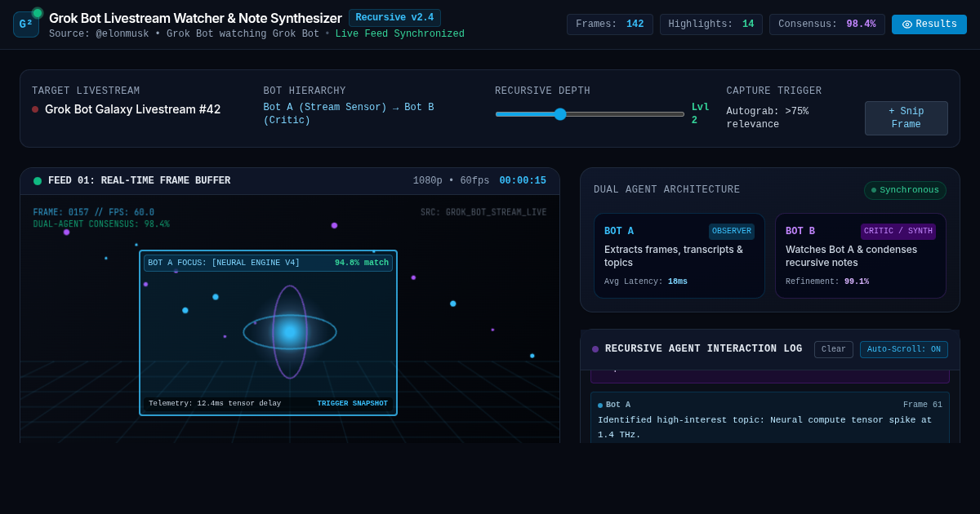The image size is (980, 514).
Task: Click the Consensus: 98.4% counter
Action: pyautogui.click(x=826, y=24)
